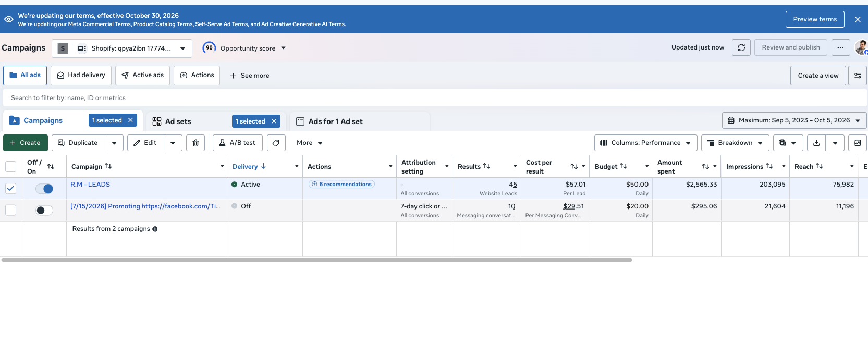The height and width of the screenshot is (344, 868).
Task: Open the charts panel icon at toolbar's end
Action: (x=858, y=143)
